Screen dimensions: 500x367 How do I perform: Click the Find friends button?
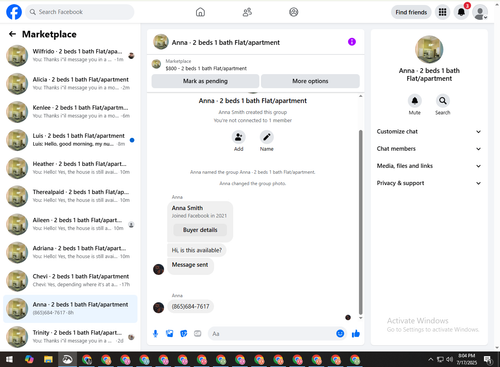tap(411, 12)
